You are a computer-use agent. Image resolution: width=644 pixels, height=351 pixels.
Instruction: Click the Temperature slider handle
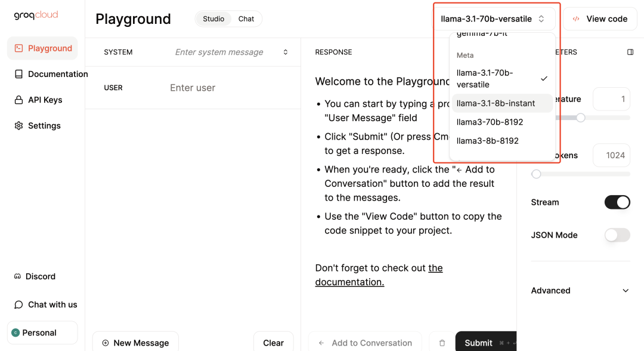point(580,118)
